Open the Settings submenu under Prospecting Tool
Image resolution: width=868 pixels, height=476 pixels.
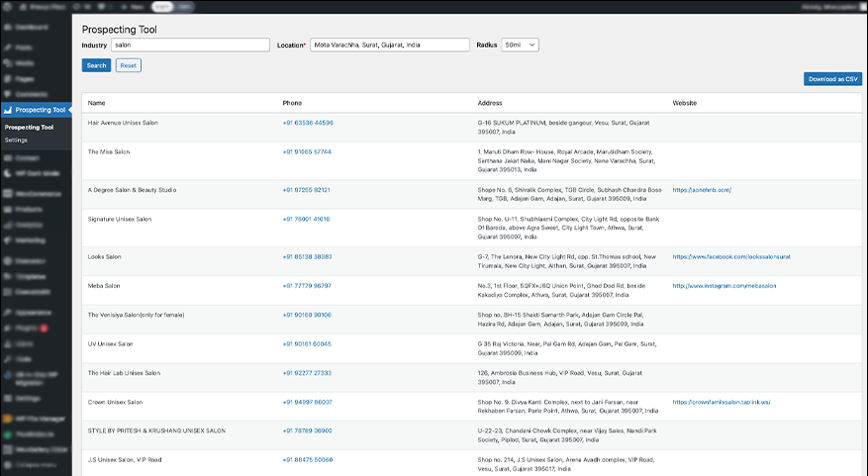click(16, 141)
